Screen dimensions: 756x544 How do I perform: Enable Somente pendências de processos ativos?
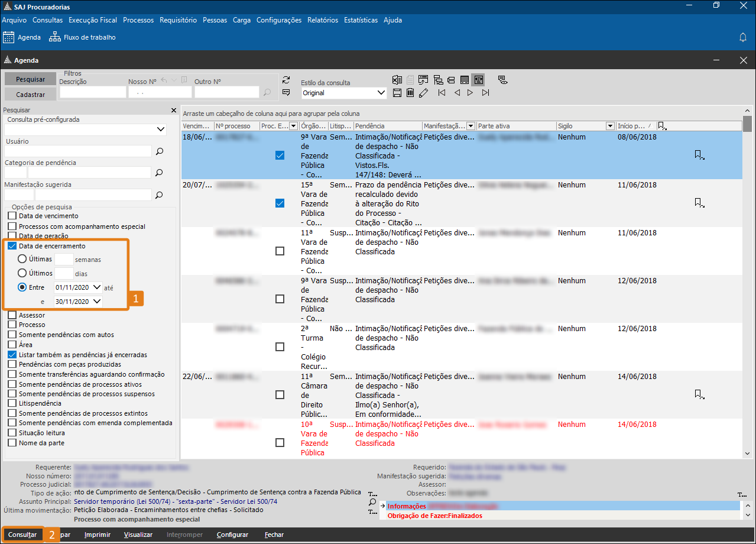coord(12,384)
